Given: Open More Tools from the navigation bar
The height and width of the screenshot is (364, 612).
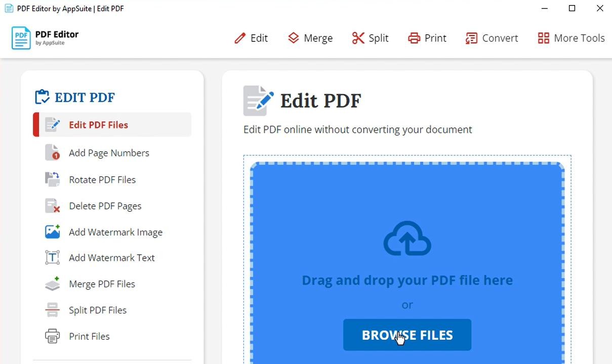Looking at the screenshot, I should 571,38.
